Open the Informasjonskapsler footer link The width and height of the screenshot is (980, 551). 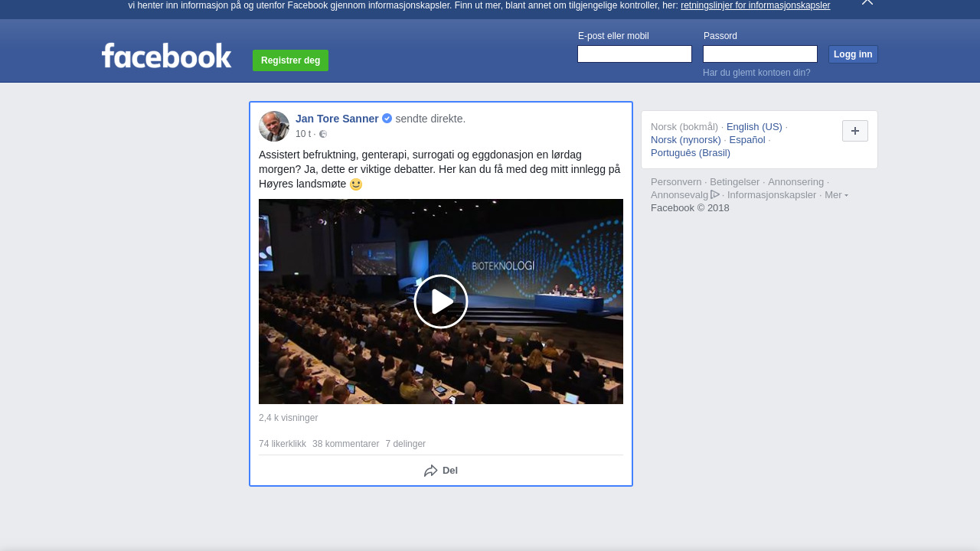tap(772, 195)
